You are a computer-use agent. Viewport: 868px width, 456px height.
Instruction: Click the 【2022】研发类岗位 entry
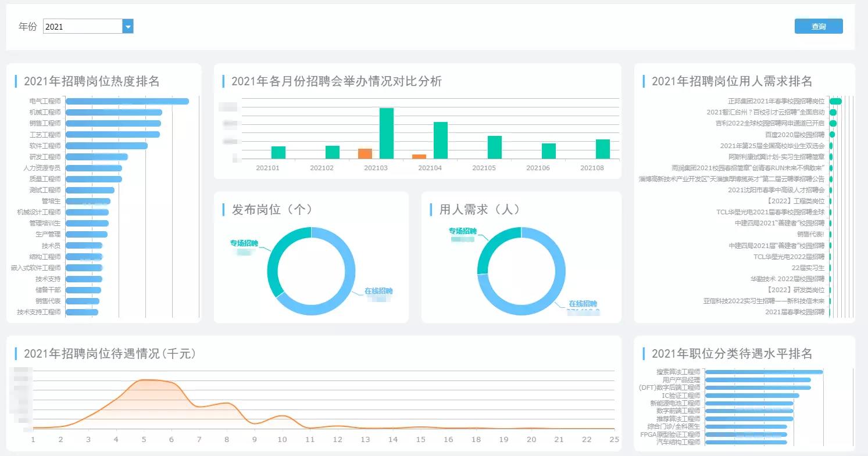coord(796,290)
